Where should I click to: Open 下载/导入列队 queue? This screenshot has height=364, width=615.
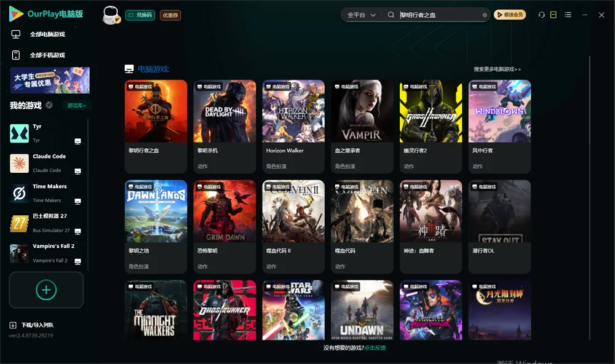click(x=38, y=325)
